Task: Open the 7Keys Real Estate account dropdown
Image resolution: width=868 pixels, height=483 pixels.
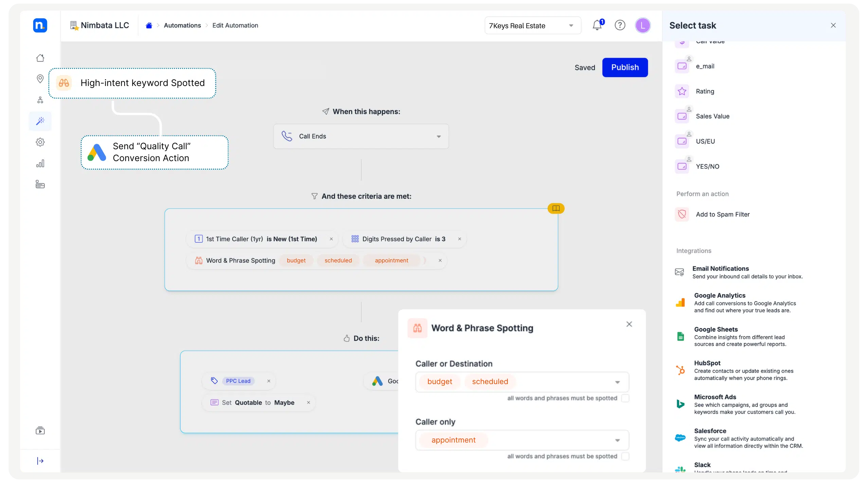Action: coord(532,25)
